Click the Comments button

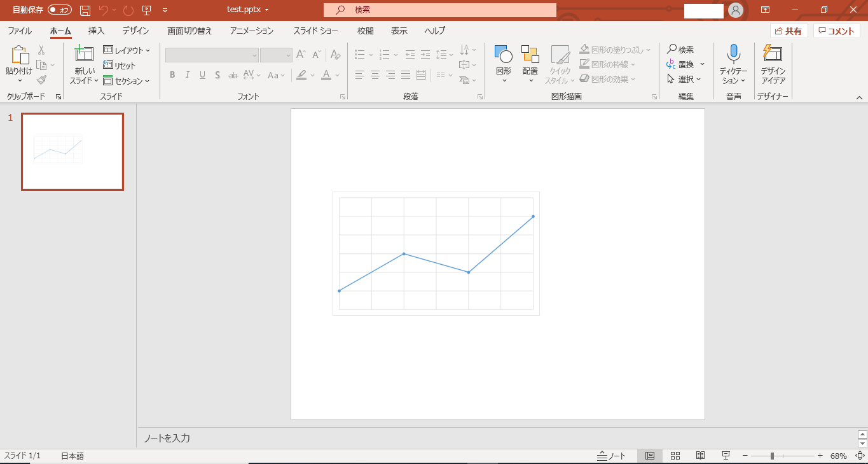click(837, 31)
